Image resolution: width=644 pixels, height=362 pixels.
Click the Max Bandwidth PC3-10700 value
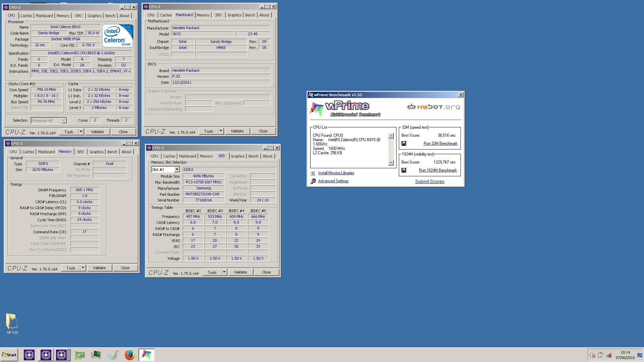coord(204,182)
